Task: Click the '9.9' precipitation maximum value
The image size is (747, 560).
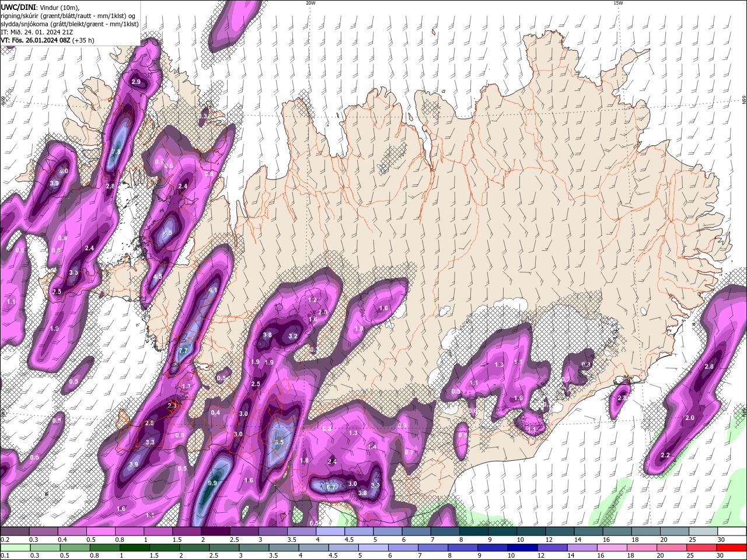Action: pyautogui.click(x=212, y=484)
